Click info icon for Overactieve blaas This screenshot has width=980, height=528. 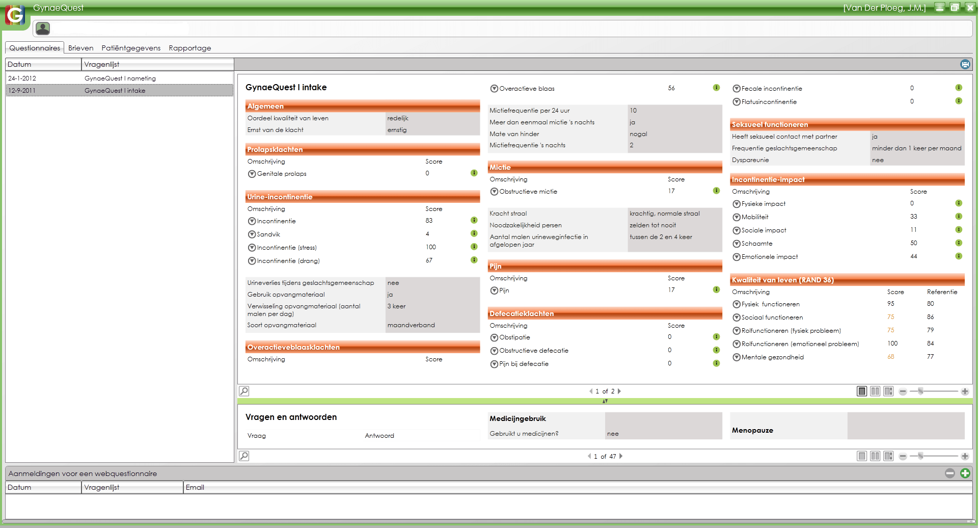click(x=716, y=88)
